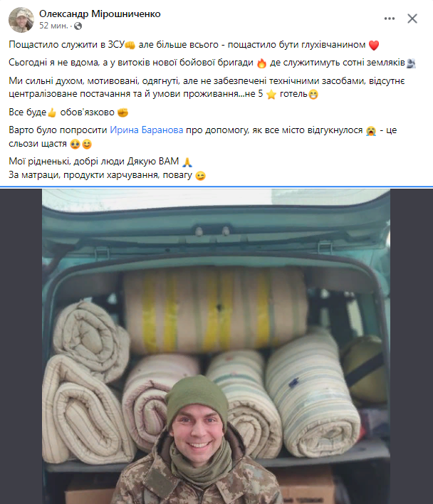
Task: Click the author's profile avatar
Action: point(21,20)
